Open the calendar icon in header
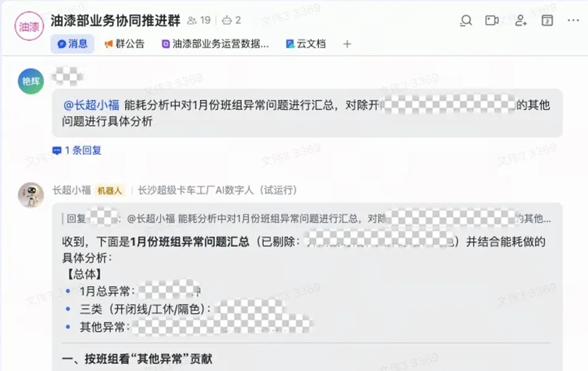 coord(547,20)
